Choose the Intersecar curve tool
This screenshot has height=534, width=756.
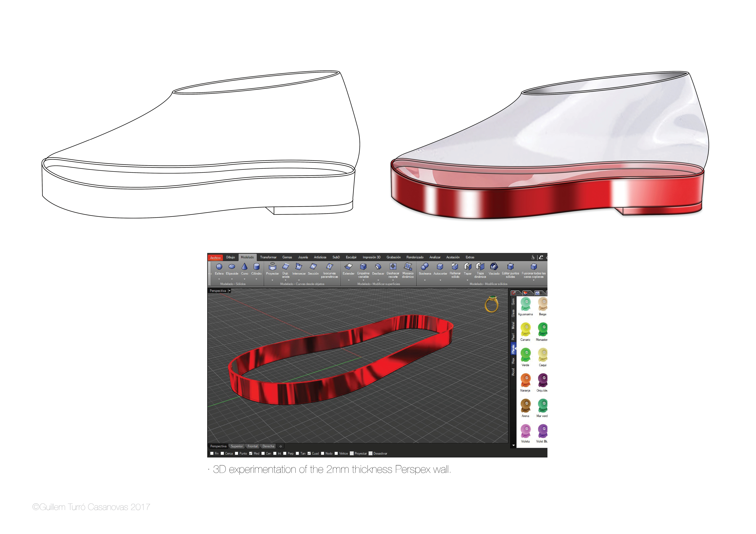[x=299, y=266]
